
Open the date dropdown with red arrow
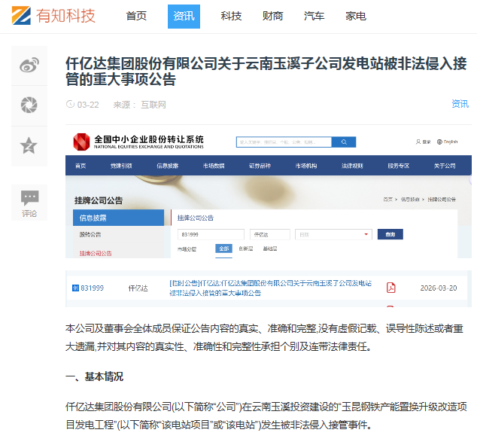334,235
